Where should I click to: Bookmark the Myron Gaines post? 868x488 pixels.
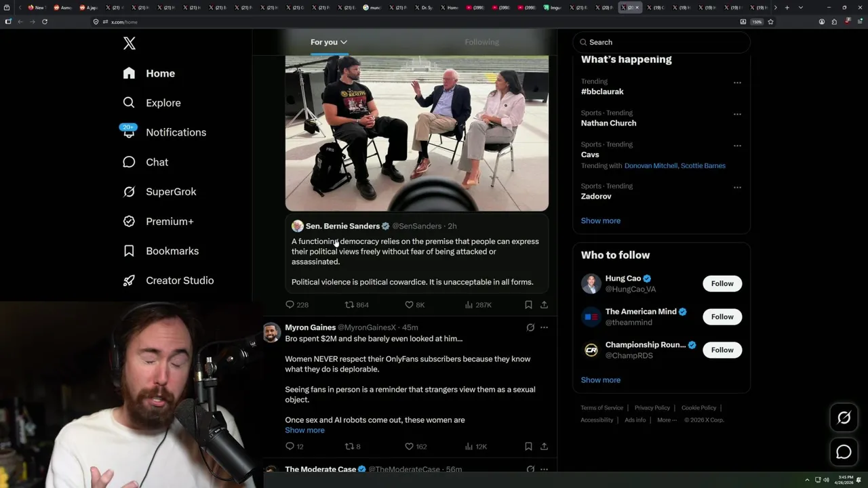528,447
